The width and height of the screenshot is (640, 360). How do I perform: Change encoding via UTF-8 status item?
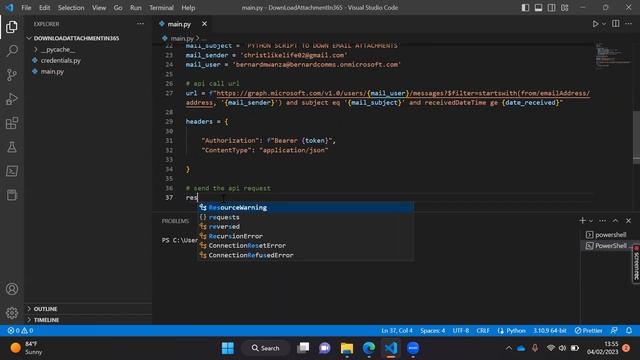461,331
